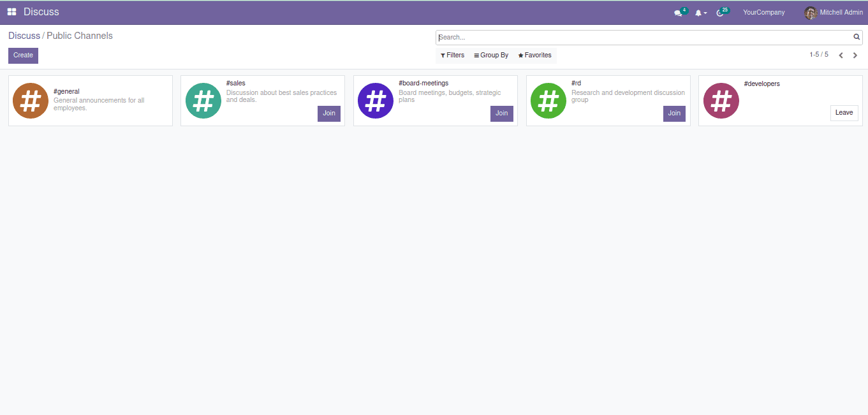Click the purple #board-meetings channel avatar

(376, 101)
